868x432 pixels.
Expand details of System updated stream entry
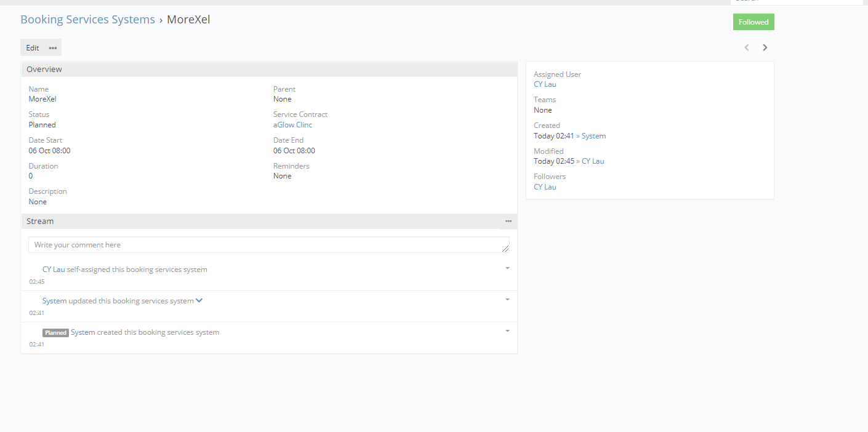(x=199, y=301)
